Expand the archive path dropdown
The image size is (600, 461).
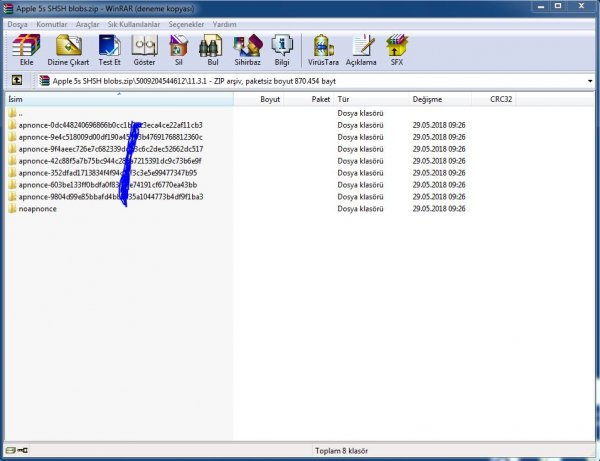click(x=590, y=80)
